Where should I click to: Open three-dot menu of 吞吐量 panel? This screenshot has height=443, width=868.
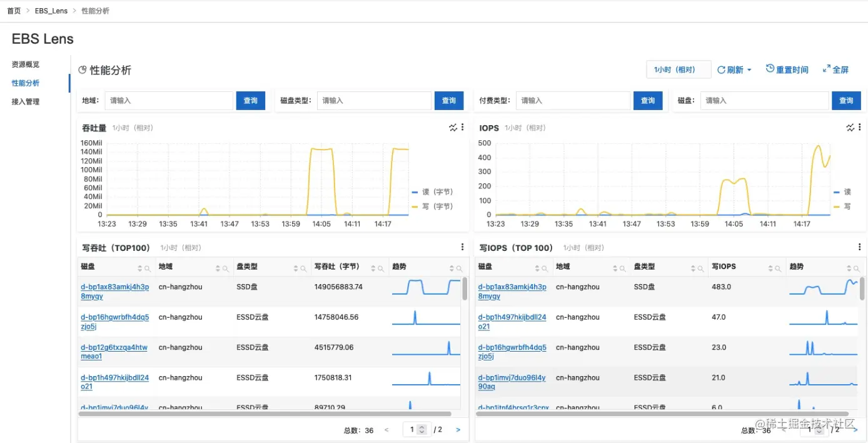tap(463, 128)
